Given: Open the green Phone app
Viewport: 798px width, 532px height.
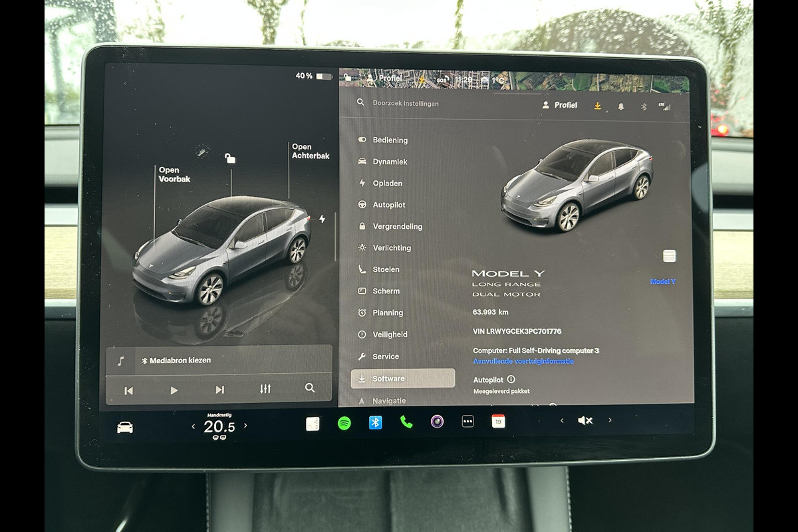Looking at the screenshot, I should point(406,422).
